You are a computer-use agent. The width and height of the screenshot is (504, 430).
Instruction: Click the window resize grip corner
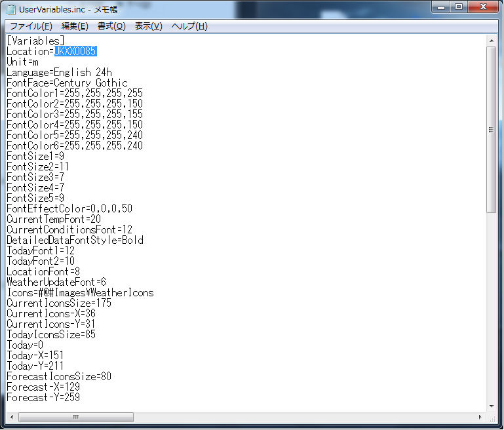492,418
